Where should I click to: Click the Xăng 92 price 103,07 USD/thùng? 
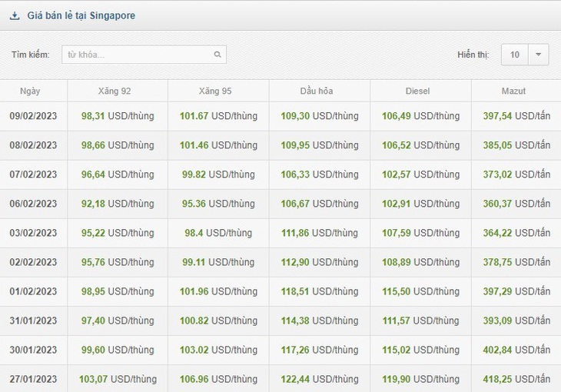(x=118, y=379)
